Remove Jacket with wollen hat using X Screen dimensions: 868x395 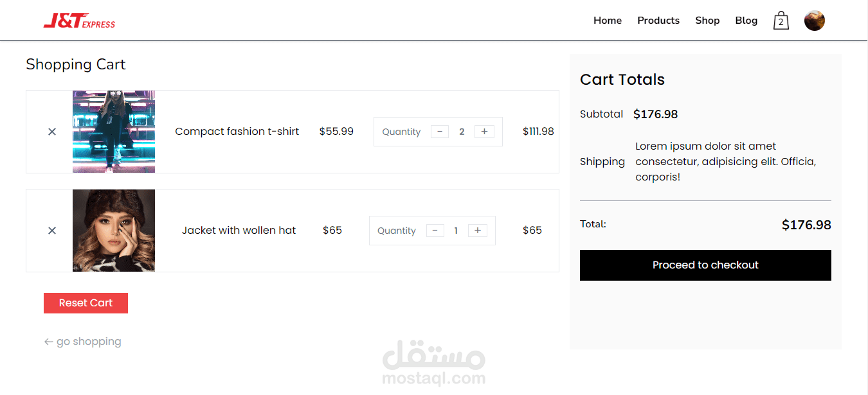click(52, 231)
